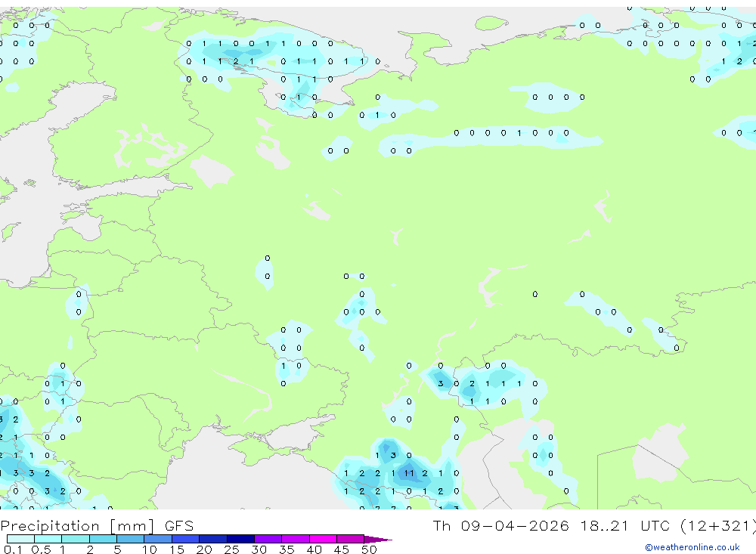Click the '45' legend scale label
Image resolution: width=756 pixels, height=554 pixels.
tap(342, 549)
